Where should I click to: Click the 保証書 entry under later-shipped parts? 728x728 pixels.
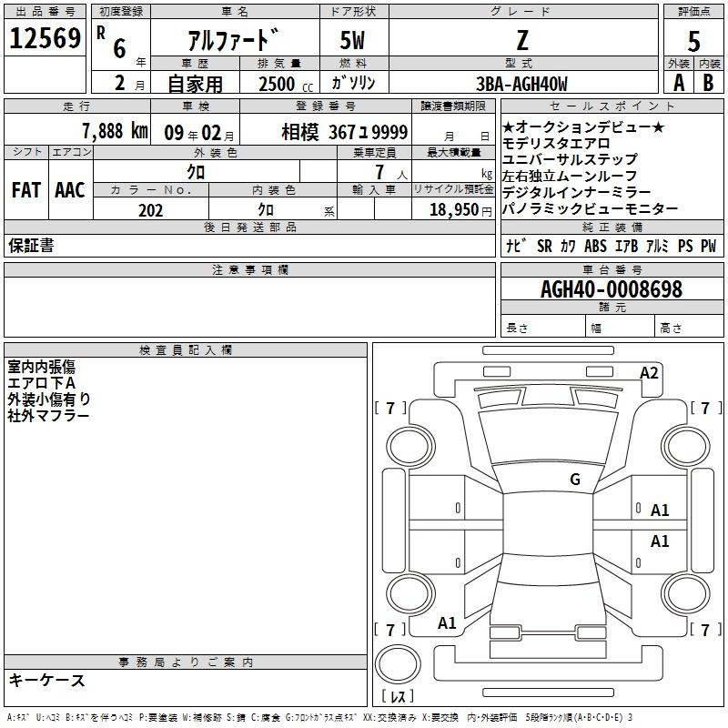coord(31,246)
